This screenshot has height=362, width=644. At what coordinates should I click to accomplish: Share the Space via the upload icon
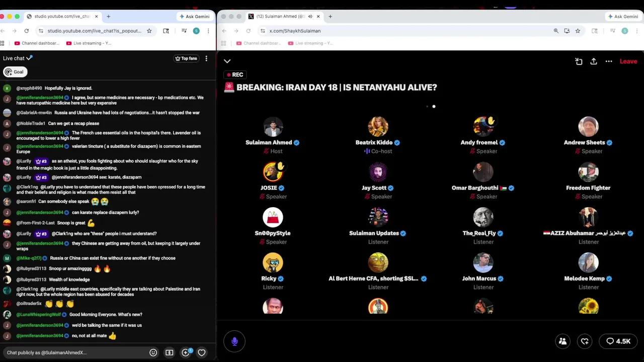coord(594,61)
